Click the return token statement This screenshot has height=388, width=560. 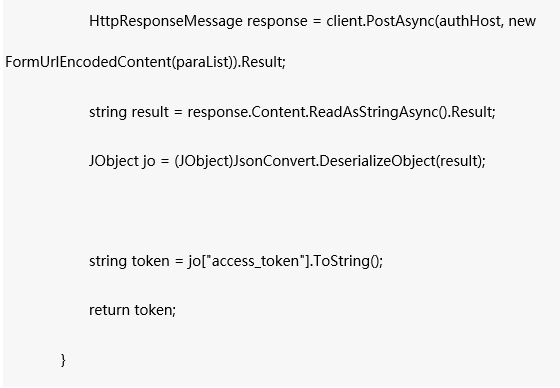tap(132, 310)
